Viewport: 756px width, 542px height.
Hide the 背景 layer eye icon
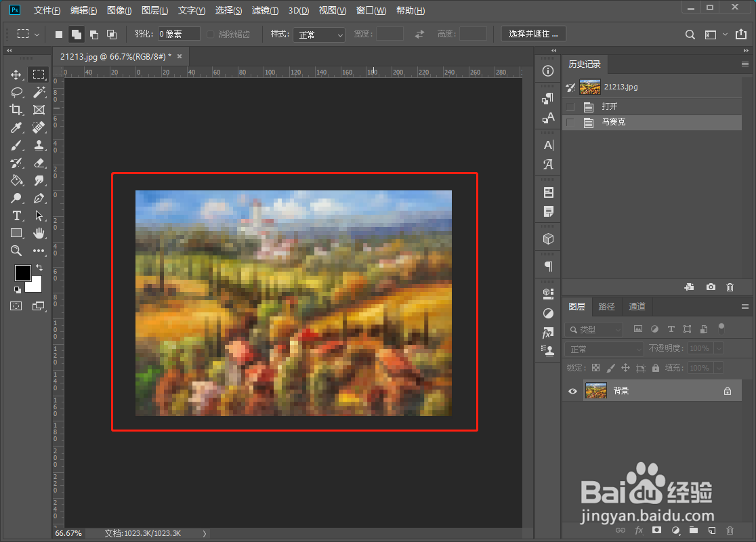tap(572, 391)
